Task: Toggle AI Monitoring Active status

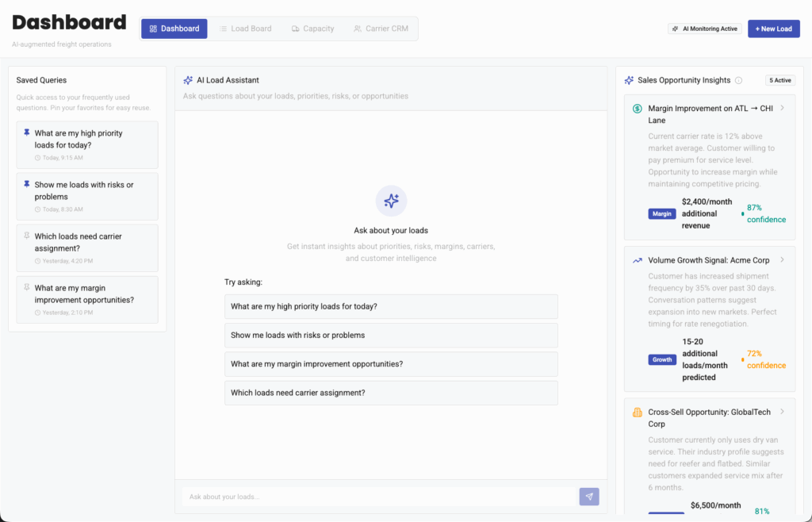Action: pyautogui.click(x=704, y=28)
